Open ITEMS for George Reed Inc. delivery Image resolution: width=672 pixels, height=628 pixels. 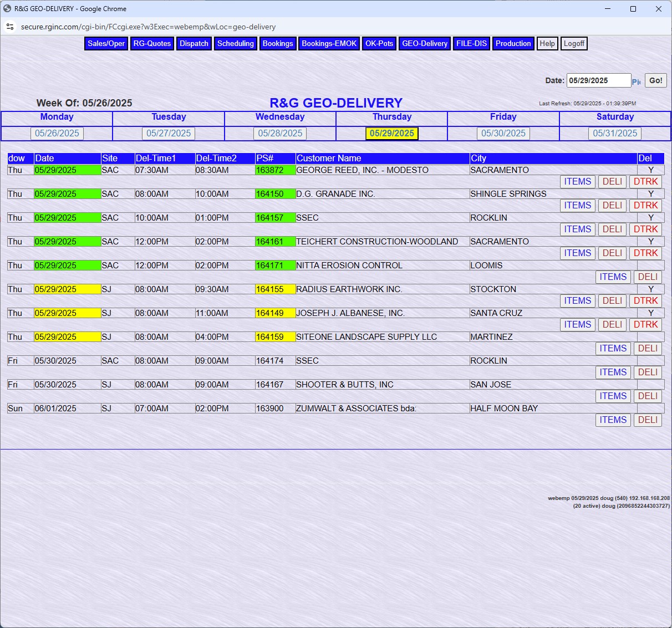coord(578,182)
